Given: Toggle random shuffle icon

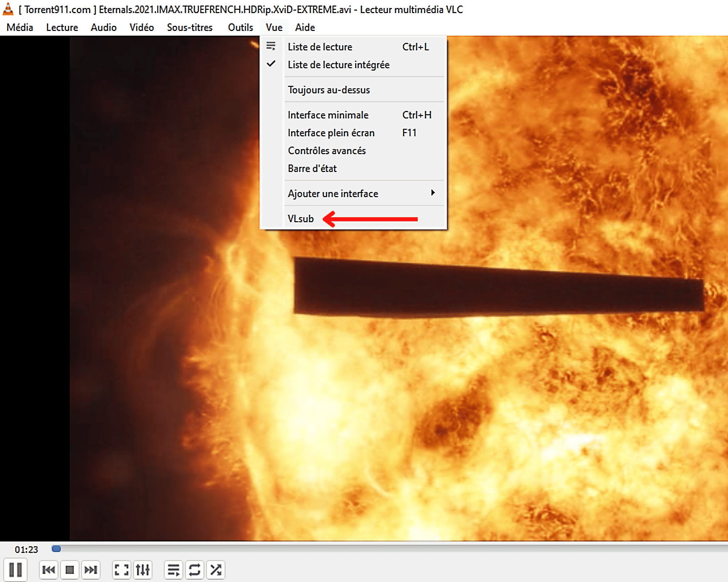Looking at the screenshot, I should pyautogui.click(x=215, y=570).
